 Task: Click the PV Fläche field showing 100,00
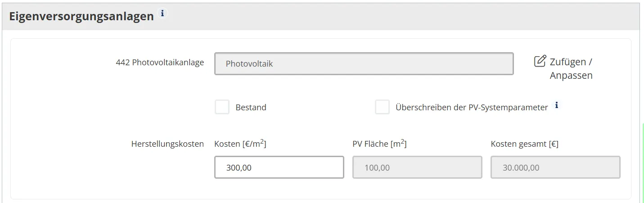(417, 167)
